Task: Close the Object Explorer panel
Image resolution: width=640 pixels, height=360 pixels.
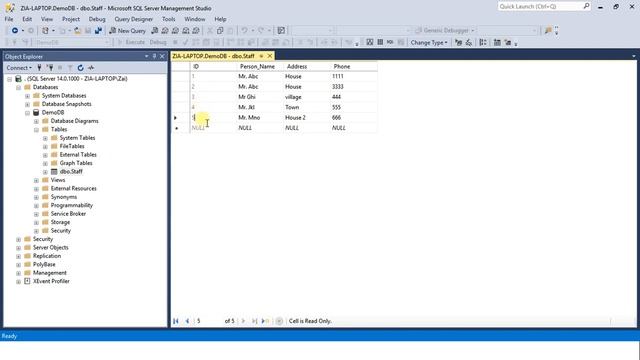Action: click(162, 56)
